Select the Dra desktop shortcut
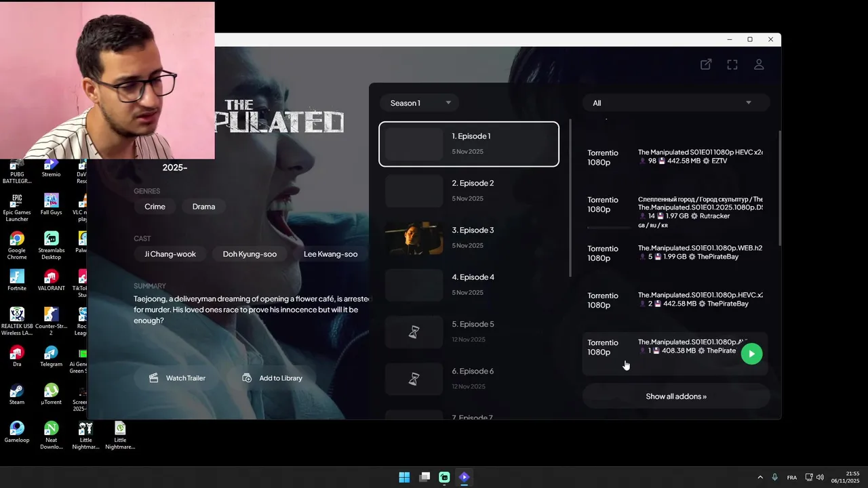868x488 pixels. pyautogui.click(x=17, y=356)
